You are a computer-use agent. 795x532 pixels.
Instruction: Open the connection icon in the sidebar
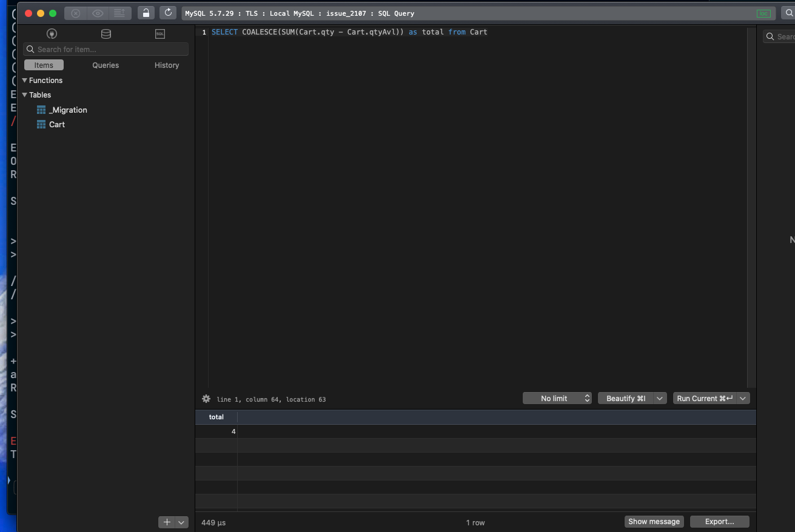coord(52,34)
